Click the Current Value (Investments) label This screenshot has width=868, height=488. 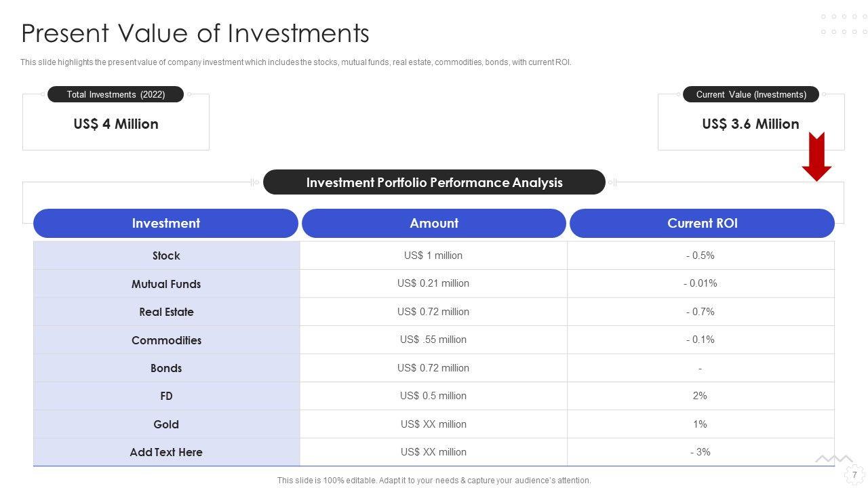tap(751, 94)
